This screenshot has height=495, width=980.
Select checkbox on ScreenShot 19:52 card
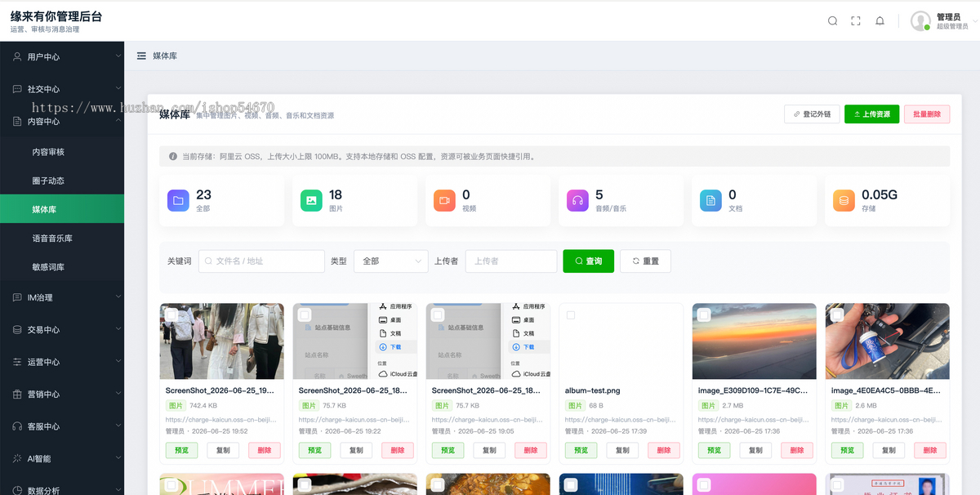(x=171, y=315)
